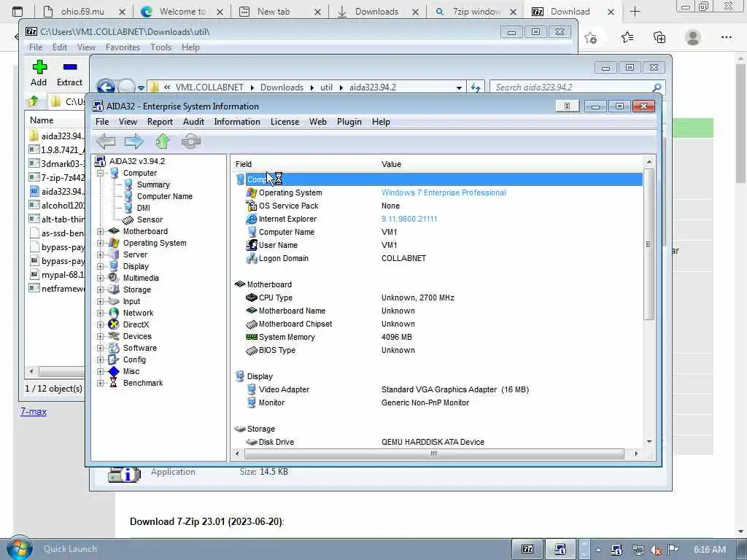Open Windows 7 Enterprise Professional link

(444, 192)
